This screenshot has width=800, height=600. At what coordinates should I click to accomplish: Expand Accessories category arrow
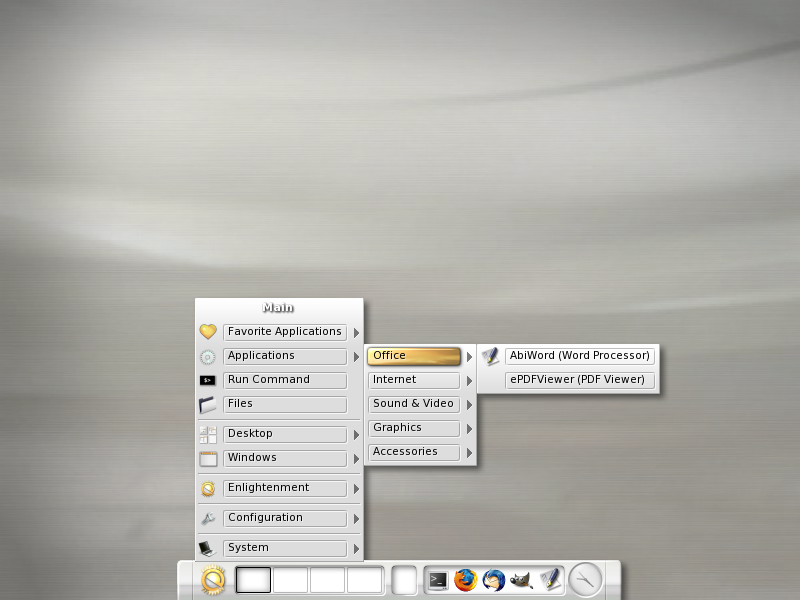pos(469,453)
